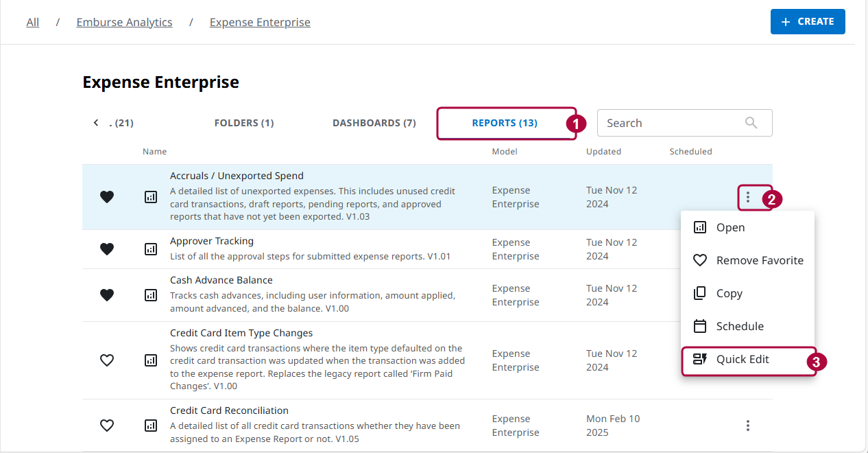Choose Open from the context menu
This screenshot has width=868, height=453.
pyautogui.click(x=747, y=227)
